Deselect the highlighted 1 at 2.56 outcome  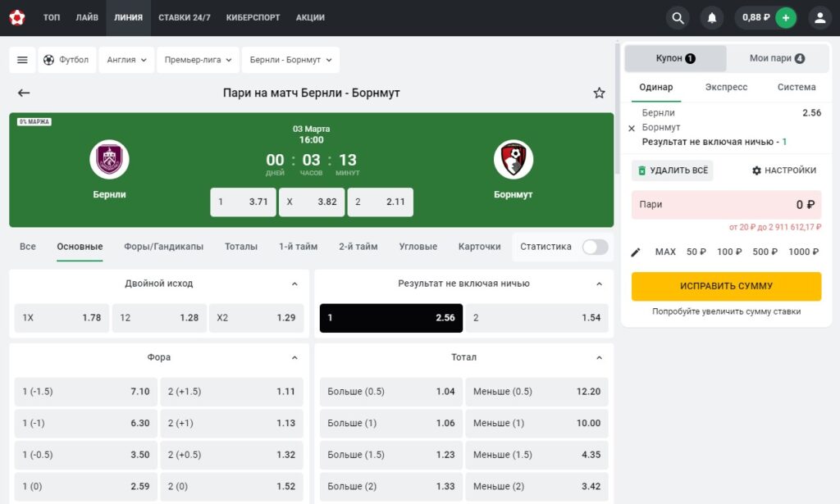coord(391,318)
